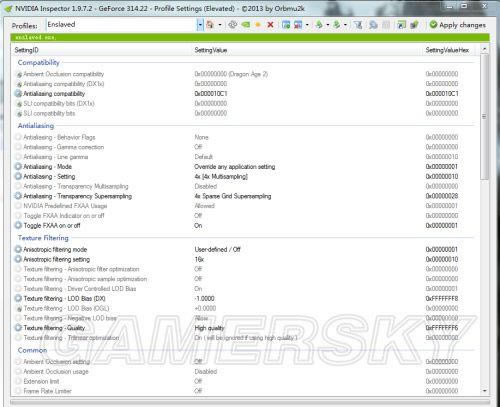Image resolution: width=500 pixels, height=407 pixels.
Task: Click the gear icon beside Toggle FXAA on or off
Action: [18, 226]
